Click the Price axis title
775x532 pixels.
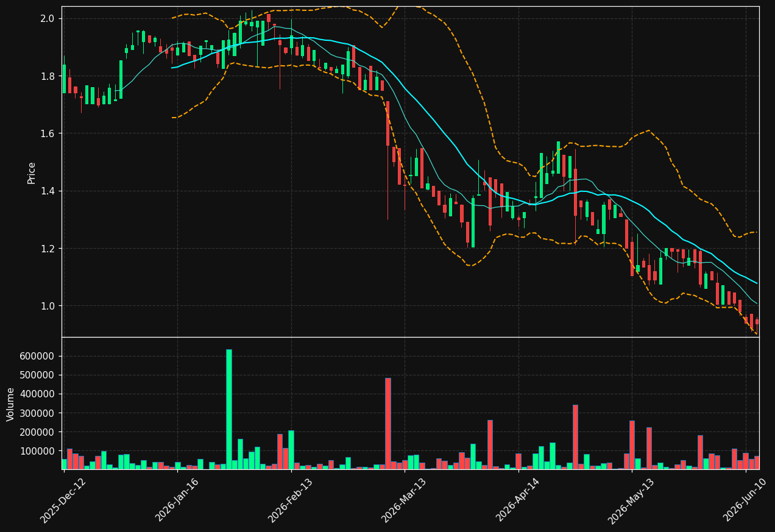[32, 172]
